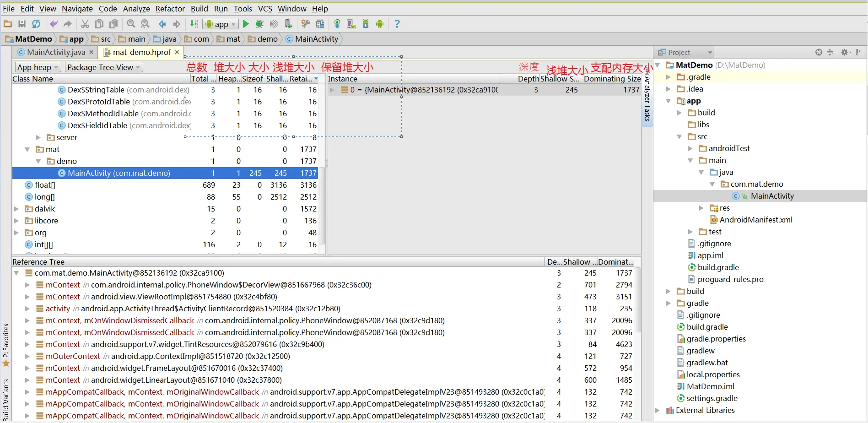Expand External Libraries node

coord(658,410)
